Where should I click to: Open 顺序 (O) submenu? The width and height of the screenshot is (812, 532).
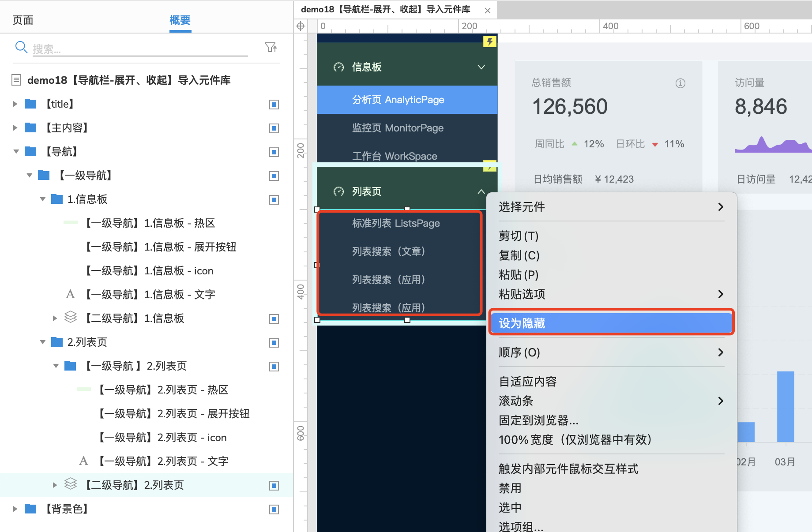(x=611, y=352)
